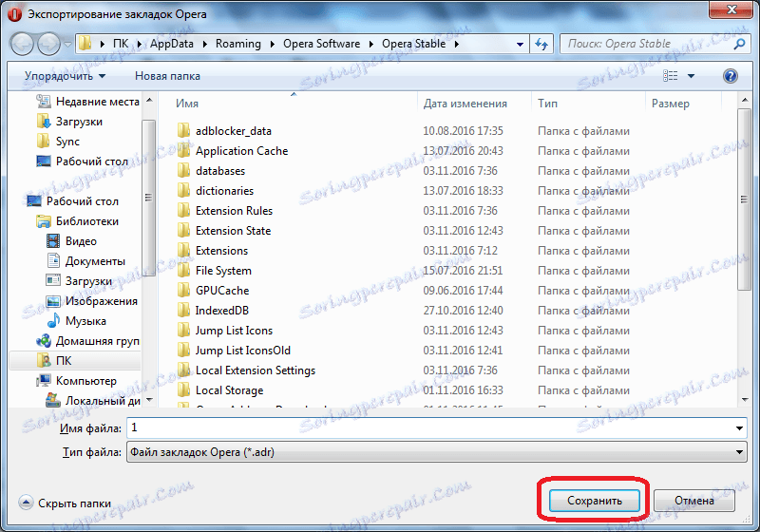The image size is (760, 532).
Task: Select the Jump List Icons folder name
Action: coord(234,331)
